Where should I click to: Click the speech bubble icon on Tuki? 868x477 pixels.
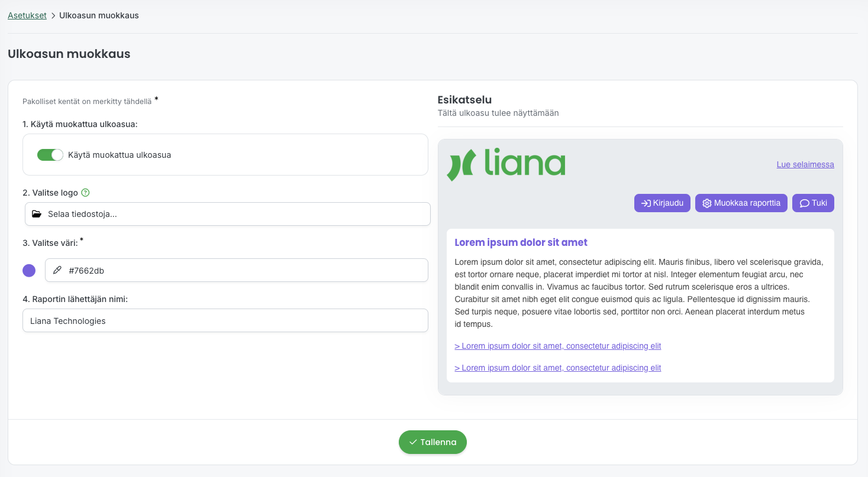point(804,203)
